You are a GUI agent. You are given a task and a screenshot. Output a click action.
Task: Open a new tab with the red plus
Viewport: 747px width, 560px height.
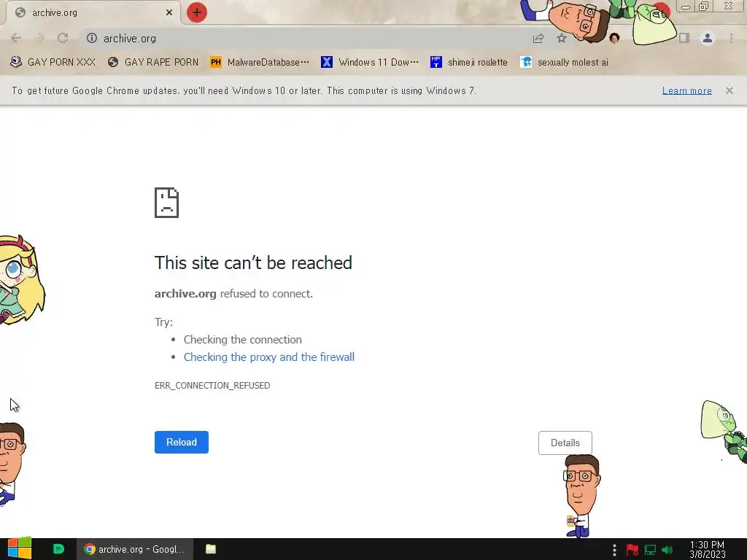coord(197,12)
